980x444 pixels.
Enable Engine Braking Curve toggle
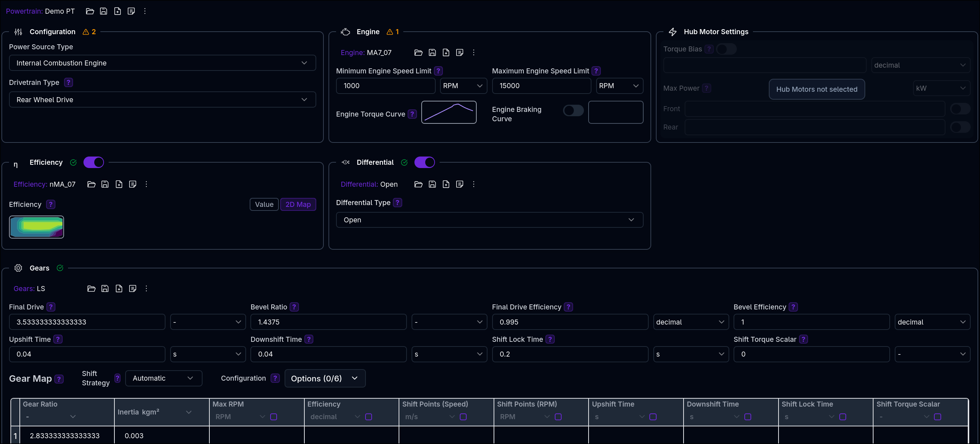coord(573,111)
